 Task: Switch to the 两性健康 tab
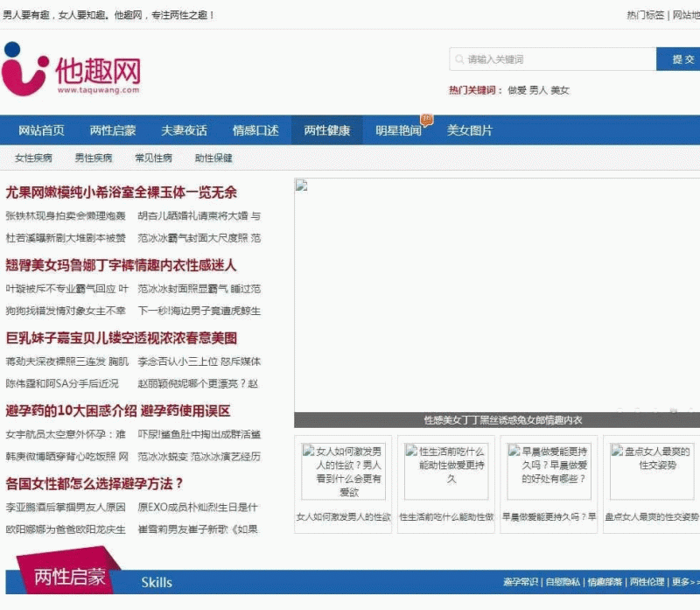pyautogui.click(x=325, y=129)
